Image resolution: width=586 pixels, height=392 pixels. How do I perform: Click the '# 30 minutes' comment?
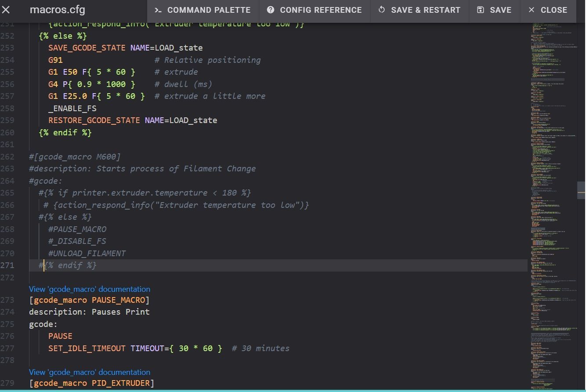[261, 348]
